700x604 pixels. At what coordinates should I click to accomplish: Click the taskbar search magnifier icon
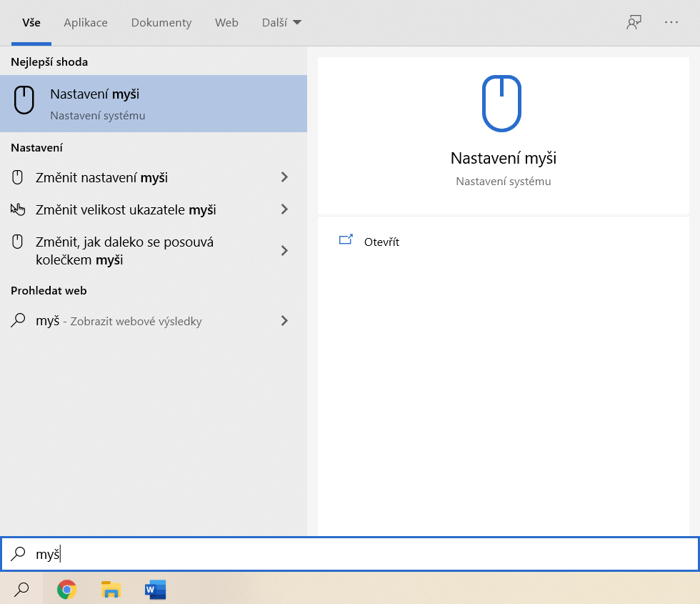pyautogui.click(x=21, y=590)
